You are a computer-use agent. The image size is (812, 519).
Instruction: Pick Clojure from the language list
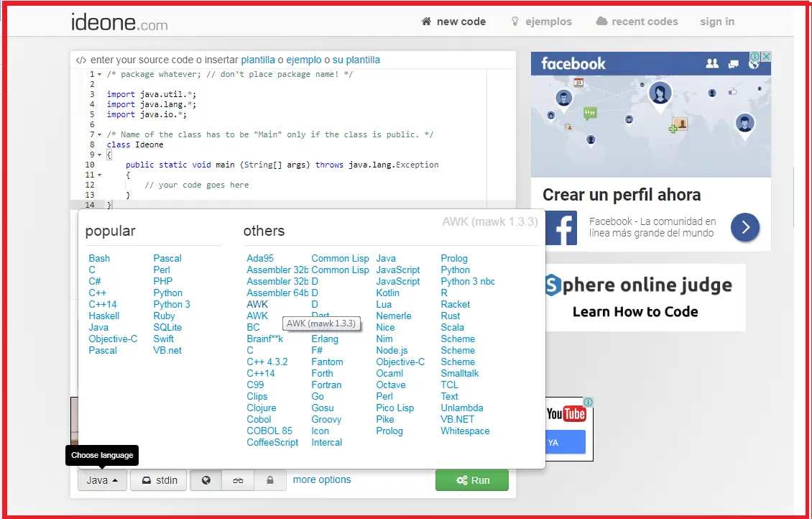[x=261, y=408]
